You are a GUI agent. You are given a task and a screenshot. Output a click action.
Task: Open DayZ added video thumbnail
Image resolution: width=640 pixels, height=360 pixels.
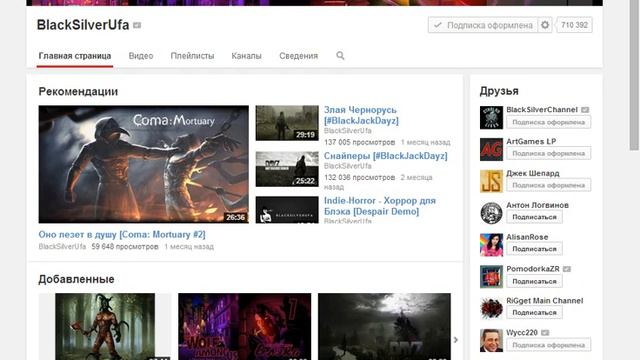click(x=384, y=326)
